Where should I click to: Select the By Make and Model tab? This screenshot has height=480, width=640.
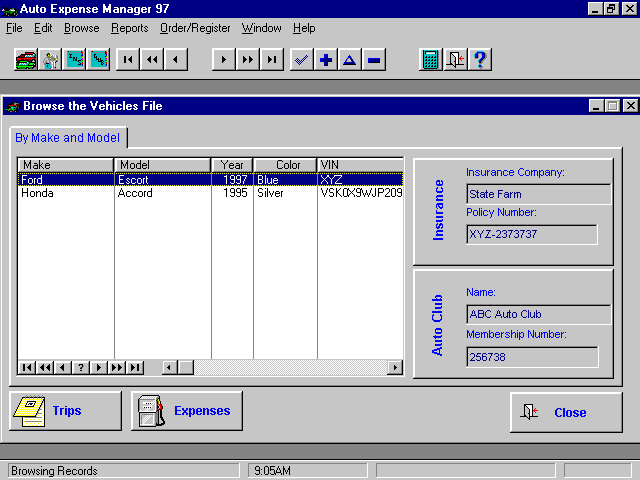[67, 138]
